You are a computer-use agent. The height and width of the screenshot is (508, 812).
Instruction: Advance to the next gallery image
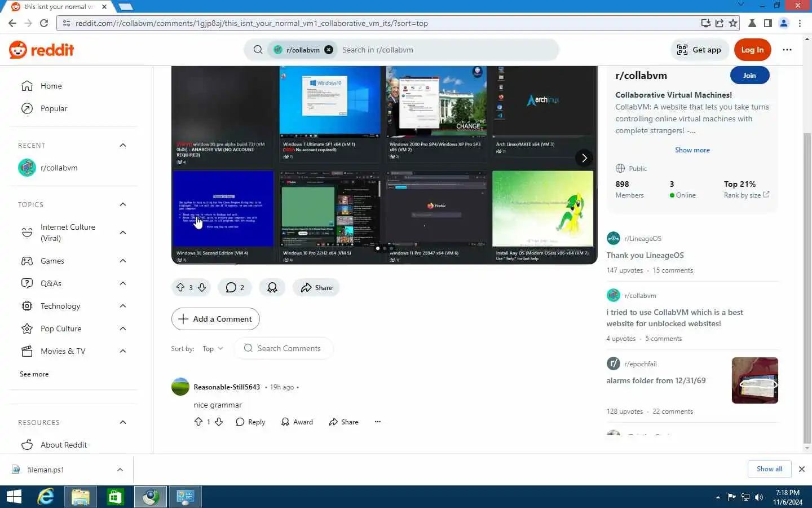click(584, 158)
